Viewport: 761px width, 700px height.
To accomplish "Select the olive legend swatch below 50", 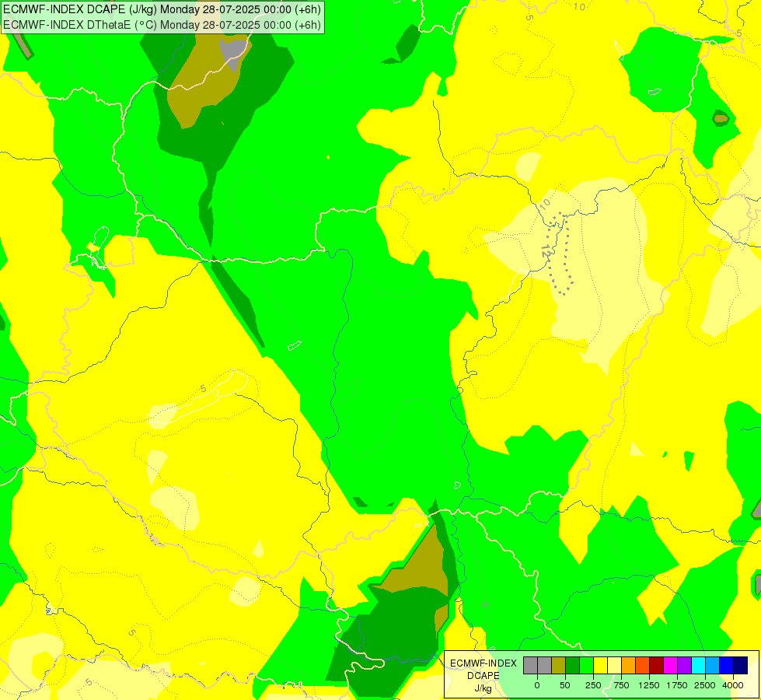I will click(559, 665).
